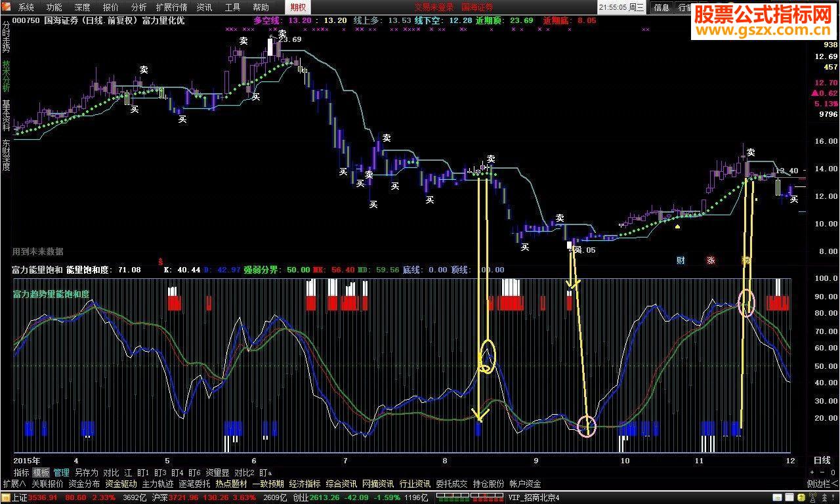Open 分时走势 sidebar tab

[6, 38]
